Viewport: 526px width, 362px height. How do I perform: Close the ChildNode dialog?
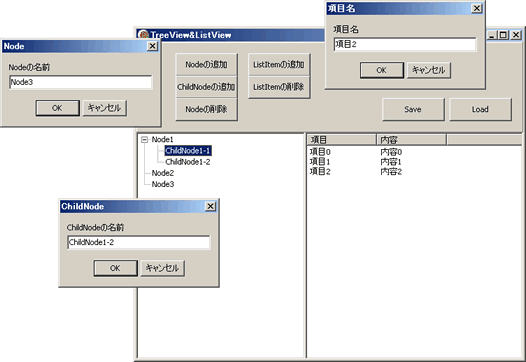coord(210,206)
